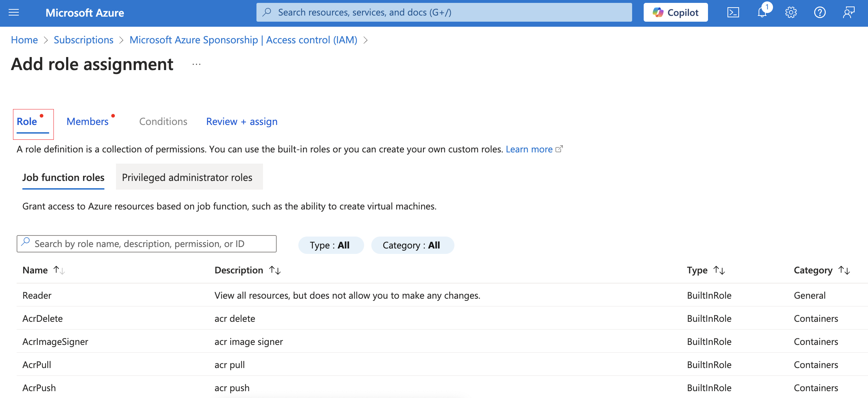
Task: Open the notifications bell
Action: coord(762,13)
